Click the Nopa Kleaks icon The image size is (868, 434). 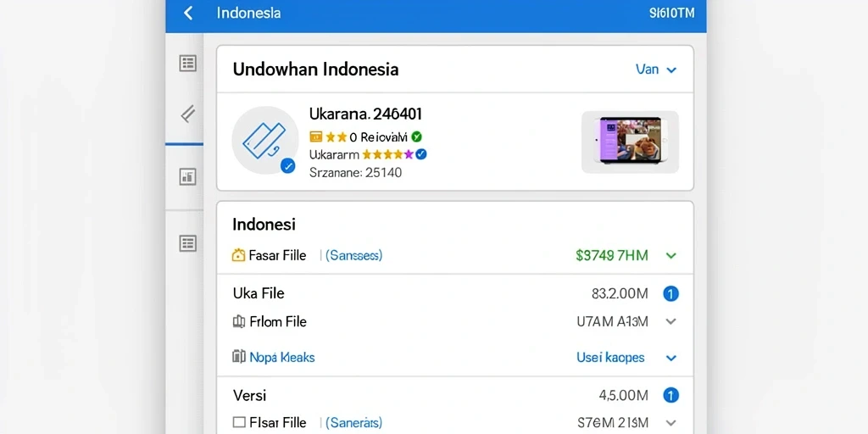[x=238, y=357]
